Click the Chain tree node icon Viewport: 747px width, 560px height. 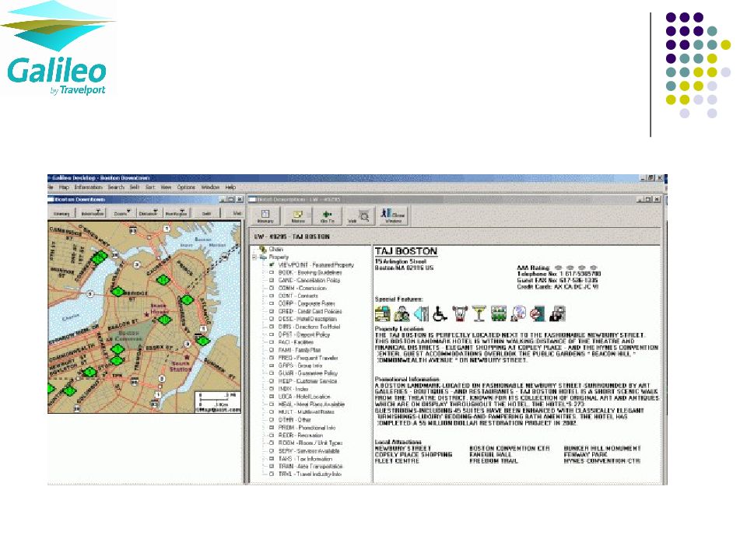click(262, 249)
